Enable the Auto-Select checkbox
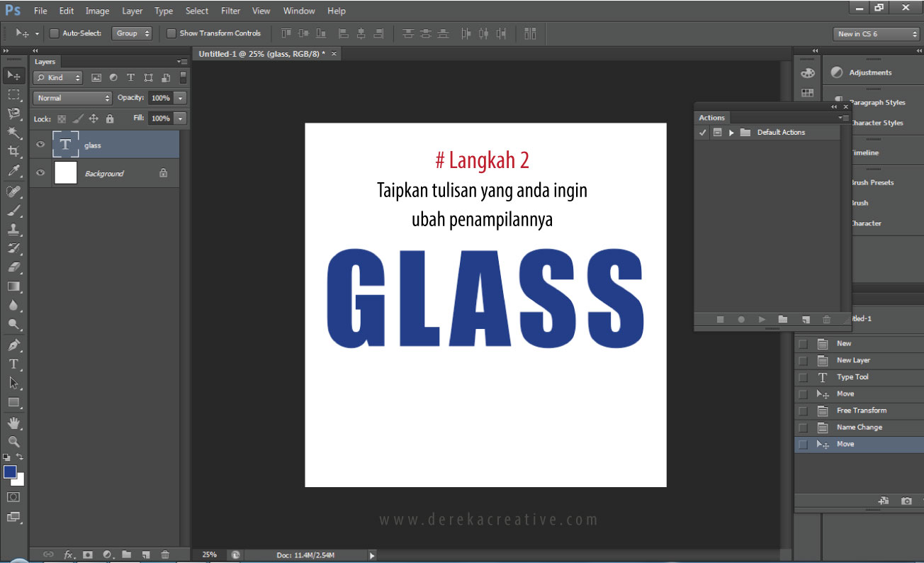This screenshot has width=924, height=563. coord(55,33)
